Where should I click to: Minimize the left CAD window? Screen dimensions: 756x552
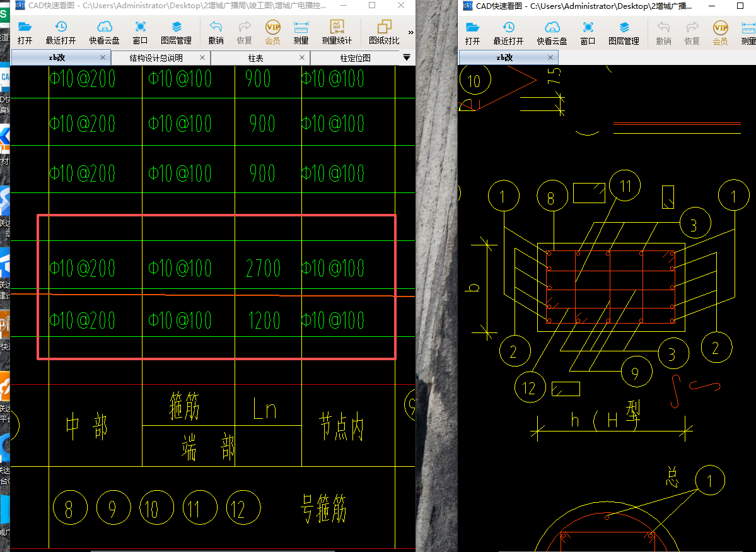344,6
